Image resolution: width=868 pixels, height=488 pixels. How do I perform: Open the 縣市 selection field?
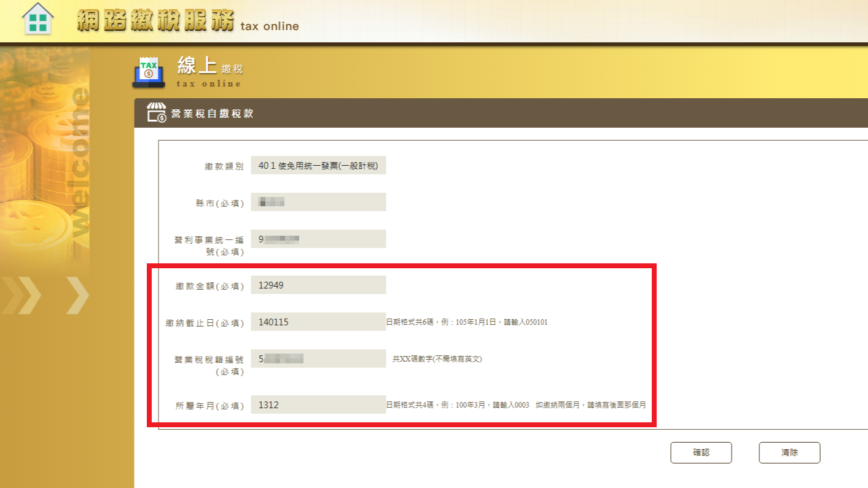[318, 202]
